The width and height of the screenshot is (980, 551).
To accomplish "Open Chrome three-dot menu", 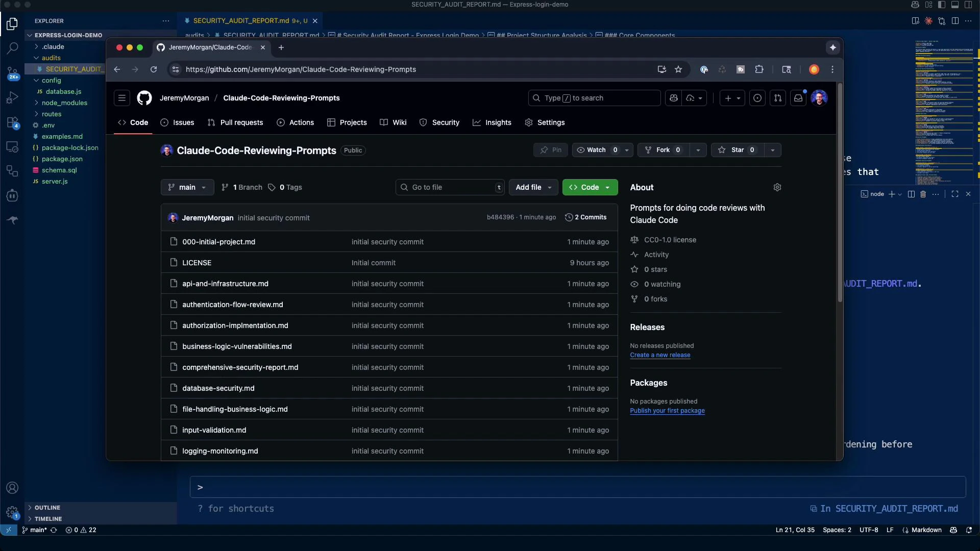I will coord(832,69).
